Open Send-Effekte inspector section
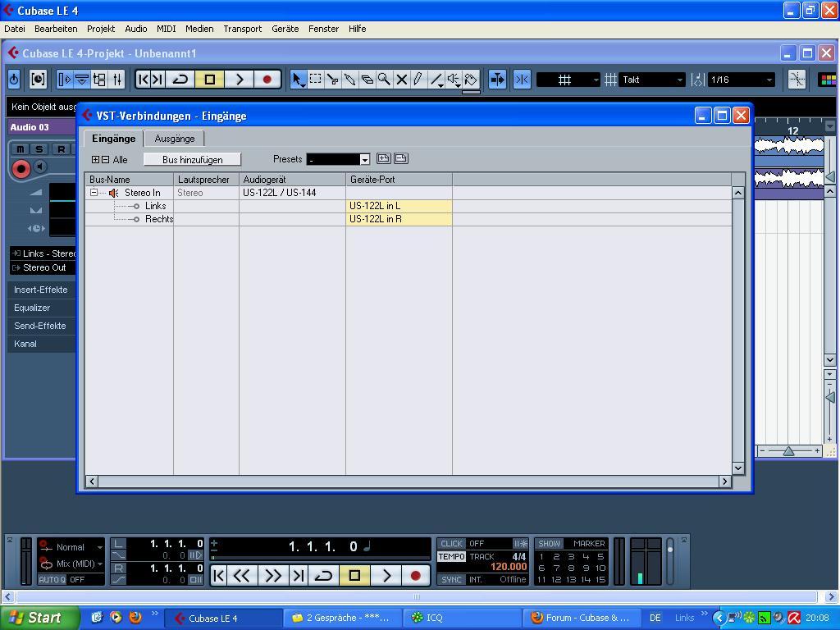The height and width of the screenshot is (630, 840). pos(41,326)
